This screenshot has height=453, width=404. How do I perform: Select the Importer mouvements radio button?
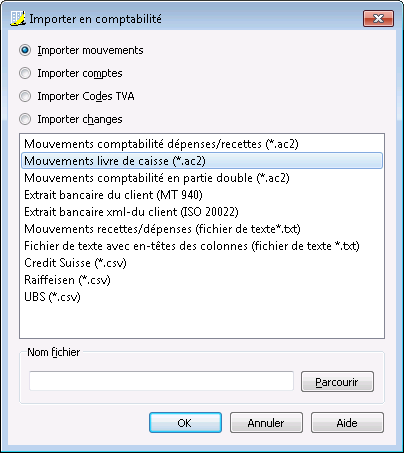(x=25, y=50)
